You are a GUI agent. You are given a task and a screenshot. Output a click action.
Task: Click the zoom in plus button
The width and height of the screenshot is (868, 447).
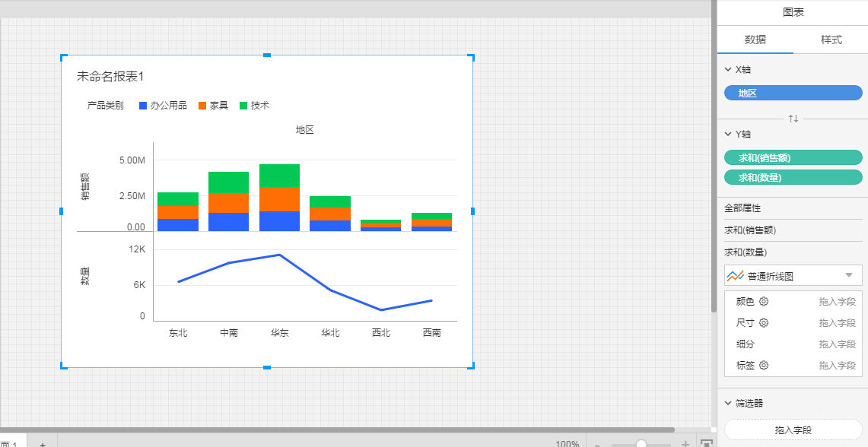pyautogui.click(x=685, y=444)
